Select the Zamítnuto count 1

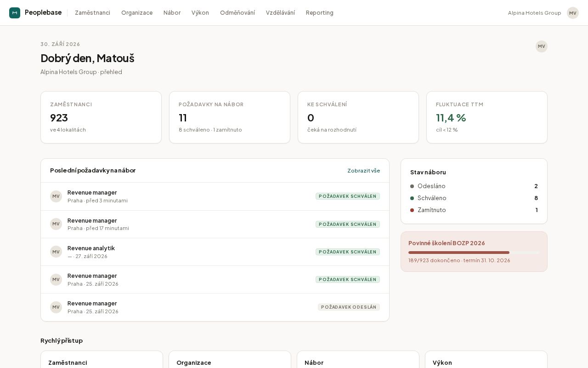[537, 210]
